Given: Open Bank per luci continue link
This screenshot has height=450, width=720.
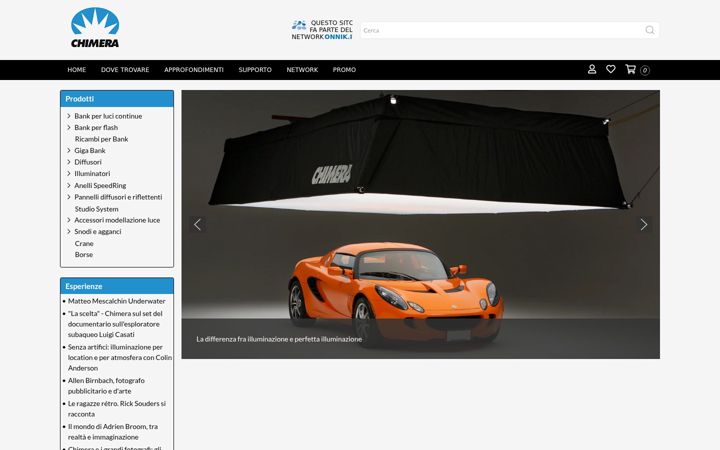Looking at the screenshot, I should pyautogui.click(x=108, y=116).
